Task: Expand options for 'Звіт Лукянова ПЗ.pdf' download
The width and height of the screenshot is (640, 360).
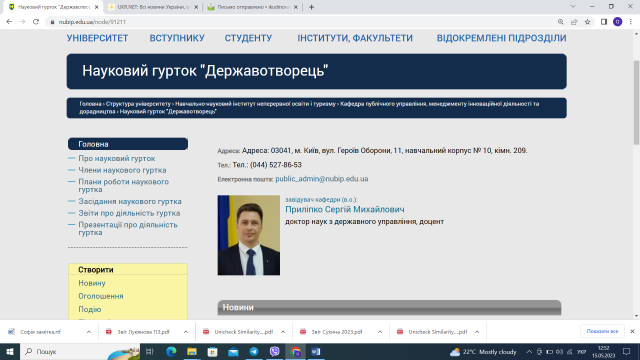Action: 186,332
